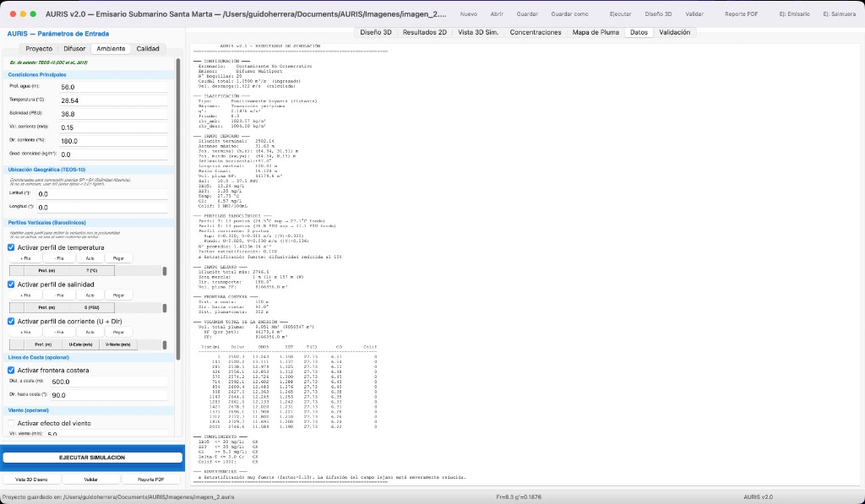Click the Dir. hacia costa input field
865x504 pixels.
tap(109, 395)
